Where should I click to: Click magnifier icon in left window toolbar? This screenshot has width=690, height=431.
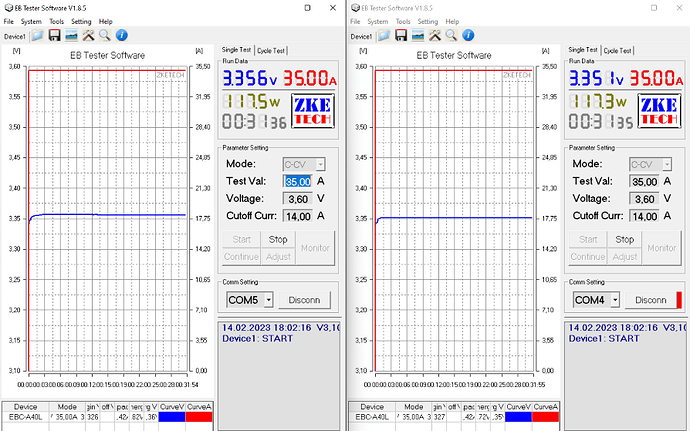105,36
